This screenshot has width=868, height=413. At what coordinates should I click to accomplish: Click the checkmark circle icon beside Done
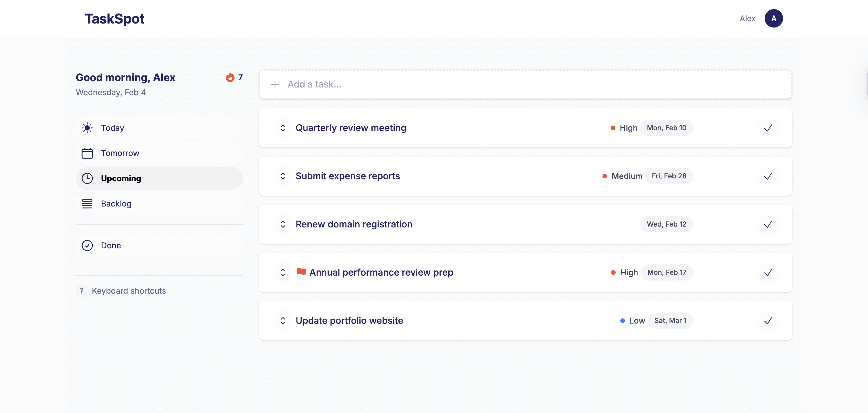click(87, 246)
